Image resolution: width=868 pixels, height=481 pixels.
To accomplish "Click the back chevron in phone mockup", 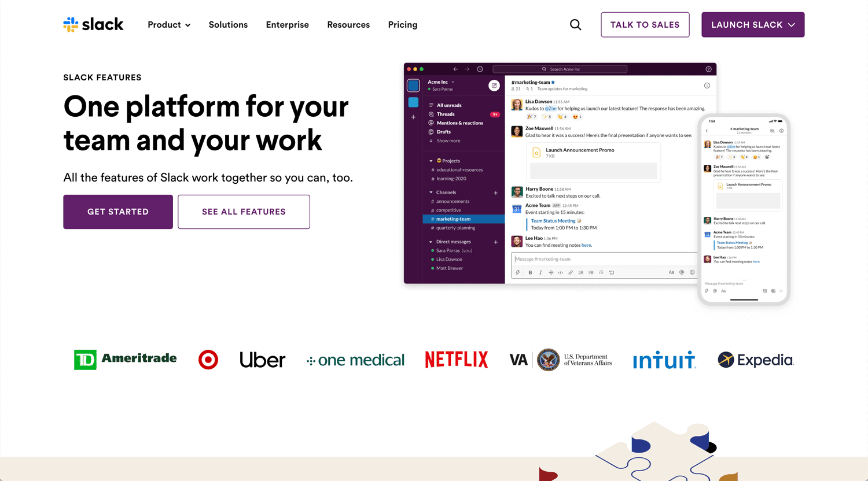I will (707, 131).
